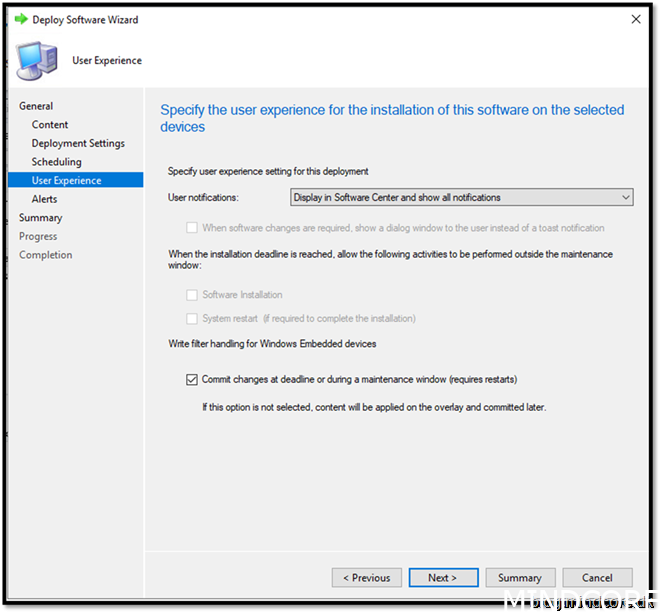Viewport: 661px width, 613px height.
Task: Open the User notifications dropdown
Action: click(461, 198)
